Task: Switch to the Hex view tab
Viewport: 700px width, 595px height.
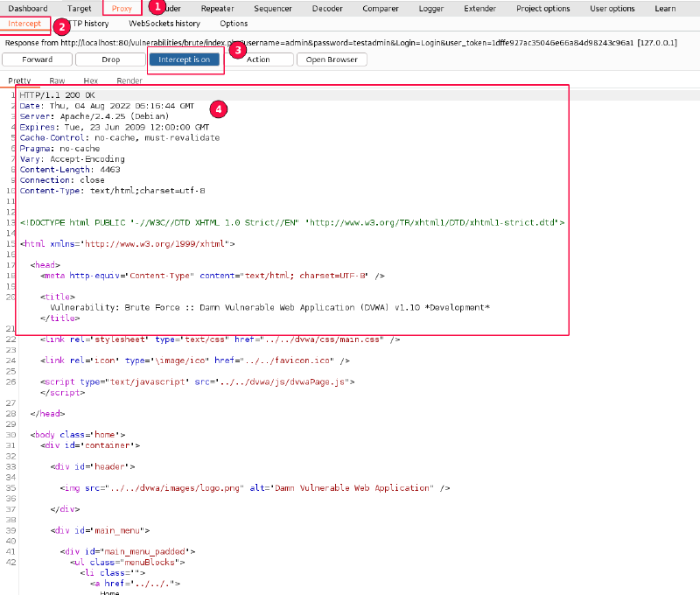Action: point(90,80)
